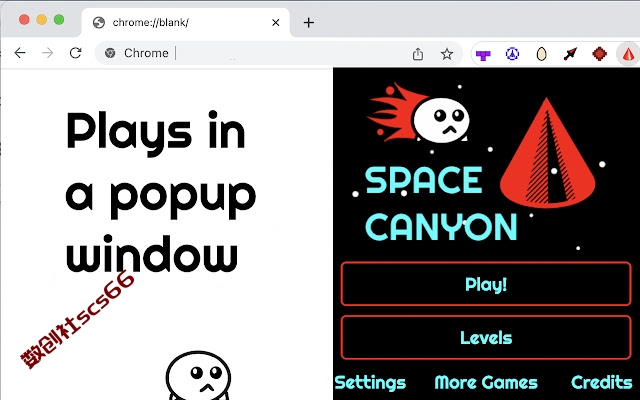Reload the page with refresh icon
The width and height of the screenshot is (640, 400).
click(76, 53)
